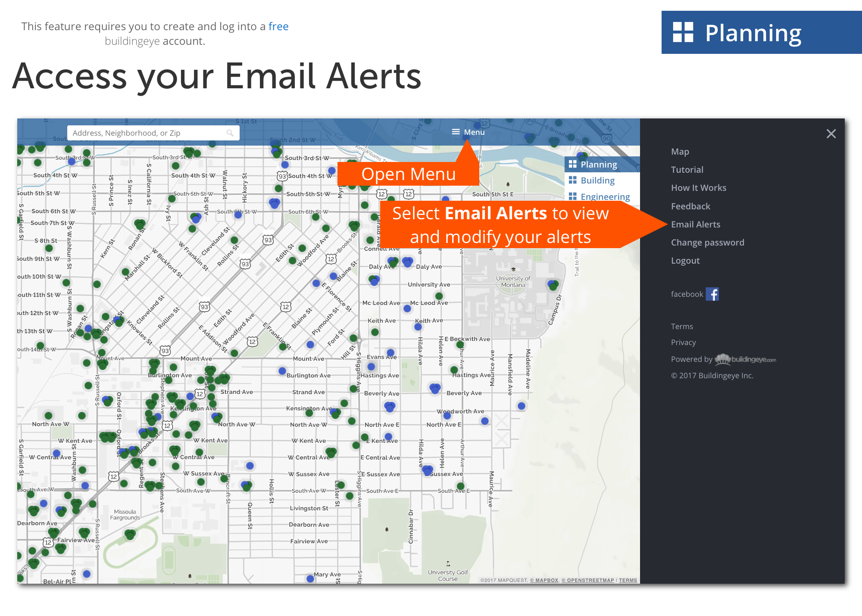The height and width of the screenshot is (616, 862).
Task: Click blue marker on Mary Ave
Action: (x=310, y=579)
